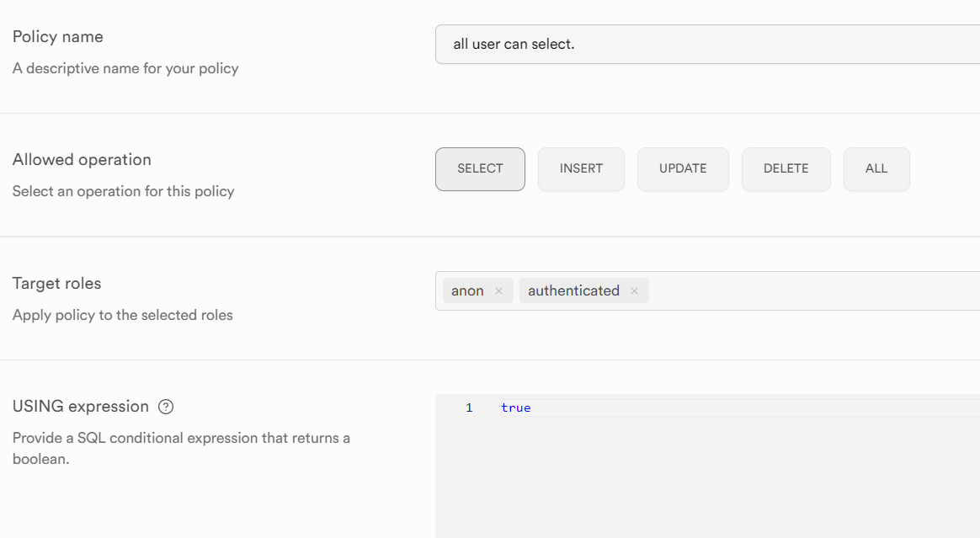Set allowed operation to ALL
Screen dimensions: 980x538
tap(876, 169)
